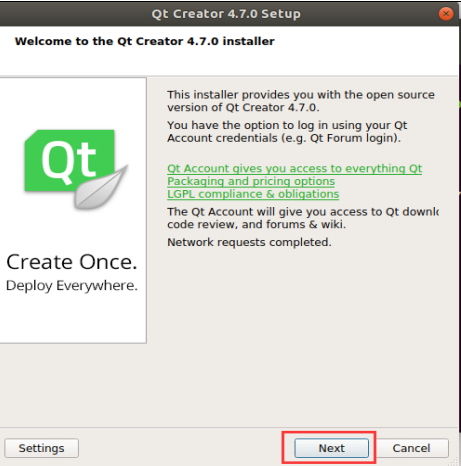This screenshot has height=466, width=461.
Task: Click the 'Welcome to the Qt Creator' heading
Action: (145, 41)
